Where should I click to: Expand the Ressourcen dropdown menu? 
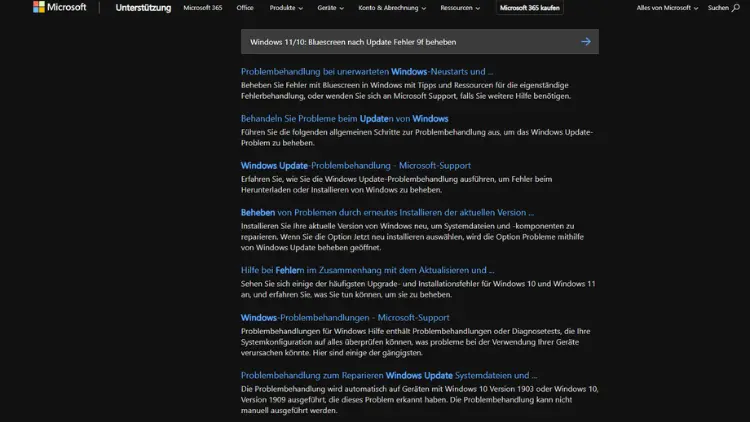(460, 8)
